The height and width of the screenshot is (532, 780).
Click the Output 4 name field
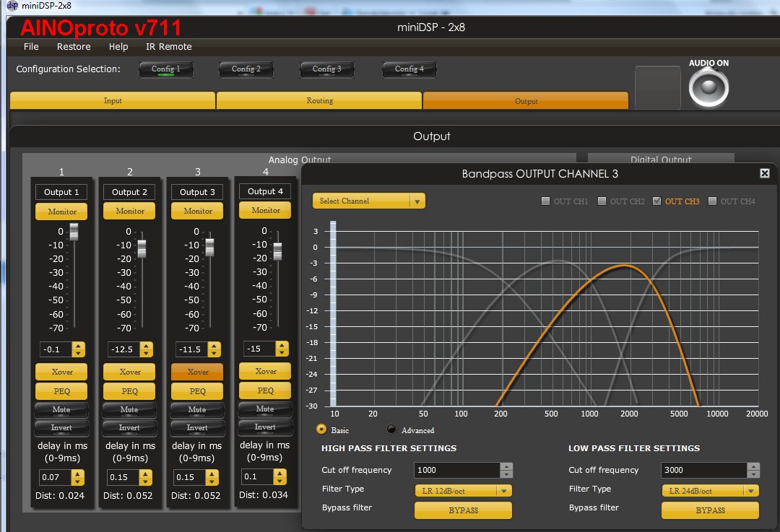(x=265, y=191)
